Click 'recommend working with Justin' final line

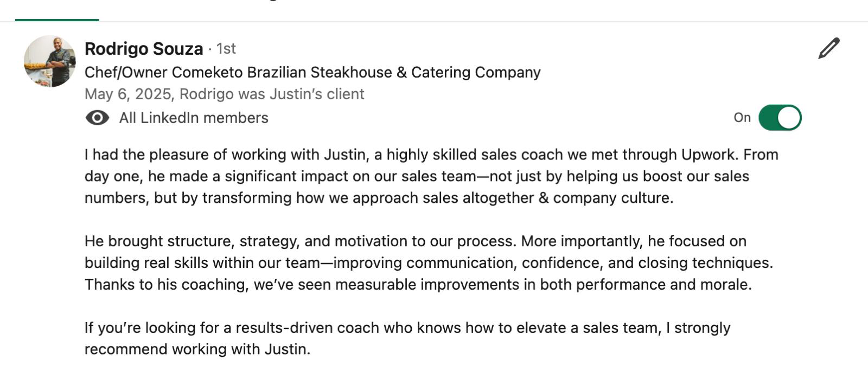click(197, 349)
